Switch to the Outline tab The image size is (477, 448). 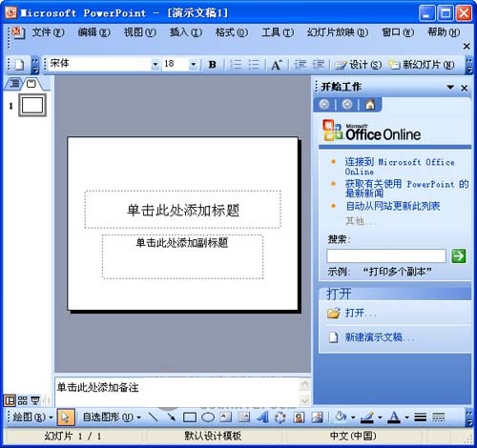point(14,84)
